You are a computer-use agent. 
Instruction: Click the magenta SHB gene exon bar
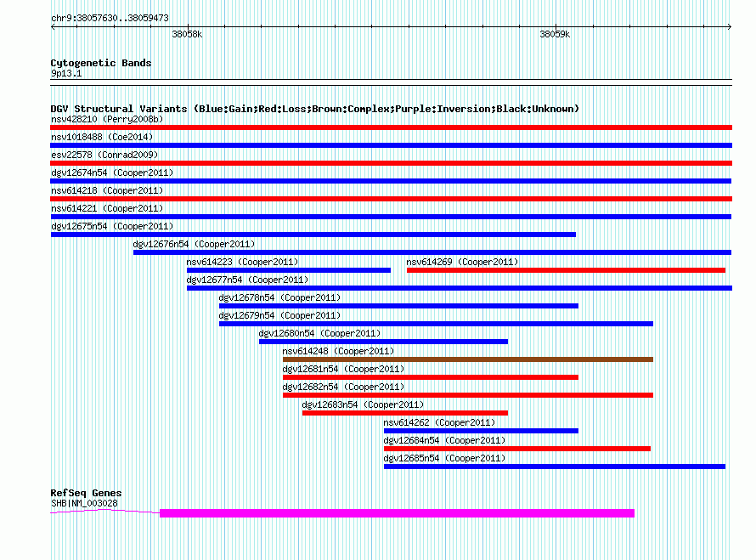point(397,513)
